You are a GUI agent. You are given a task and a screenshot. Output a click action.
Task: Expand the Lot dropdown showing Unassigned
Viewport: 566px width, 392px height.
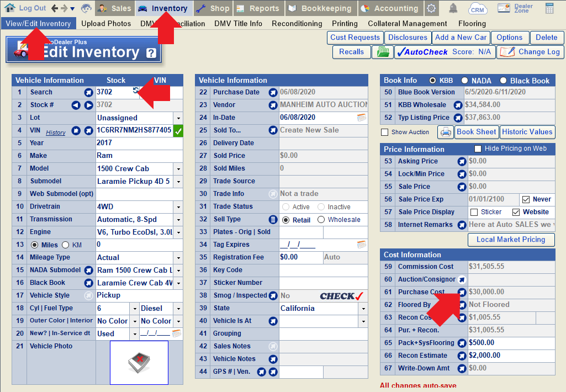[178, 118]
